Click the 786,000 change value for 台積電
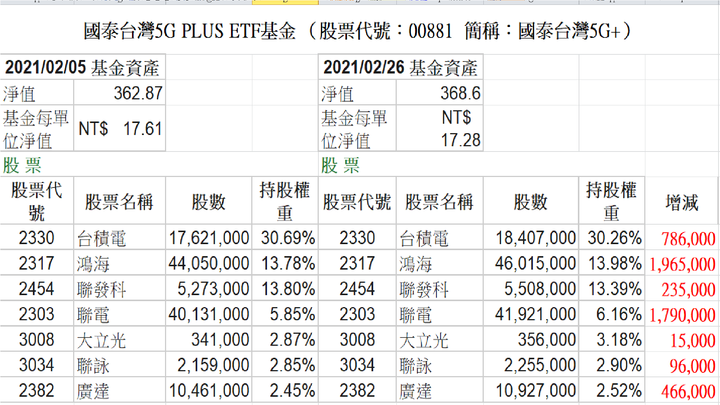Viewport: 720px width, 405px height. coord(682,238)
